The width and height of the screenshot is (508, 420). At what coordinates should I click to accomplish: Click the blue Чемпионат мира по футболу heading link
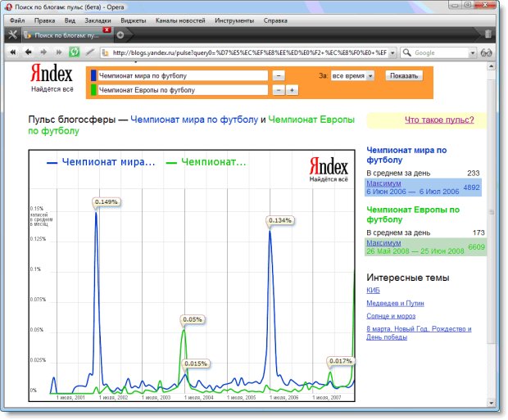(406, 155)
